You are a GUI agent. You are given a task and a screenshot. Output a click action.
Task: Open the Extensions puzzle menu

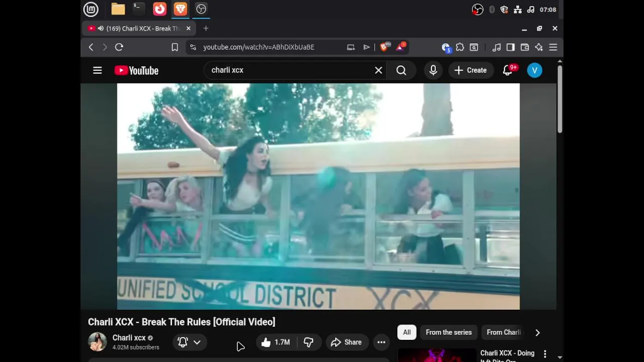(460, 47)
